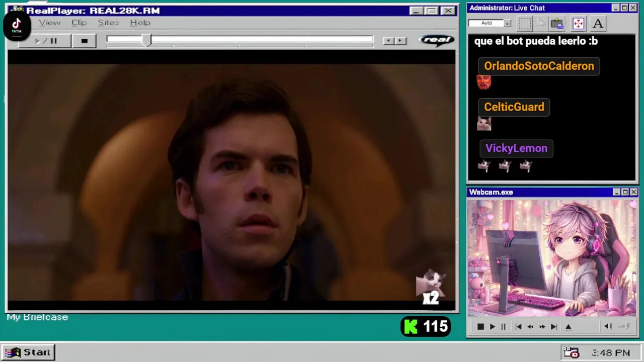This screenshot has width=644, height=362.
Task: Open the Auto dropdown in Live Chat
Action: 507,23
